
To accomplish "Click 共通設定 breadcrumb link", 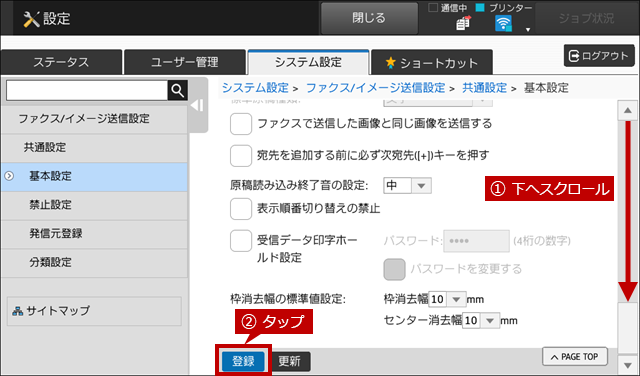I will (x=484, y=88).
